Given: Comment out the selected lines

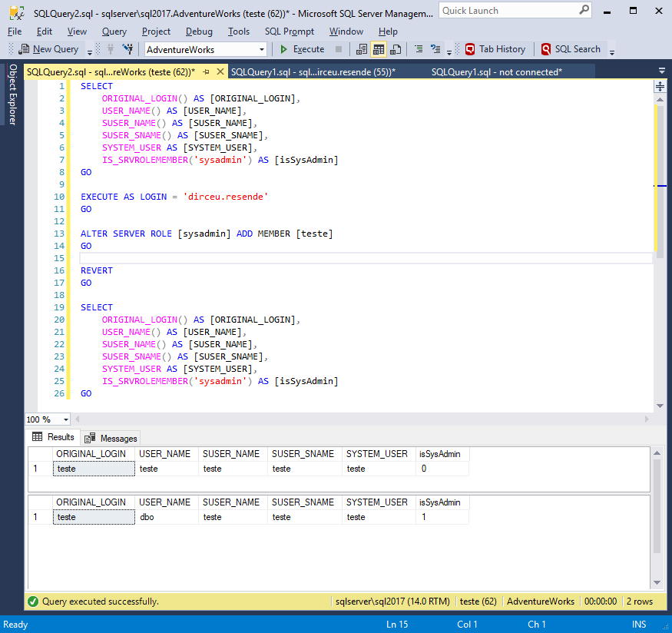Looking at the screenshot, I should pyautogui.click(x=419, y=49).
